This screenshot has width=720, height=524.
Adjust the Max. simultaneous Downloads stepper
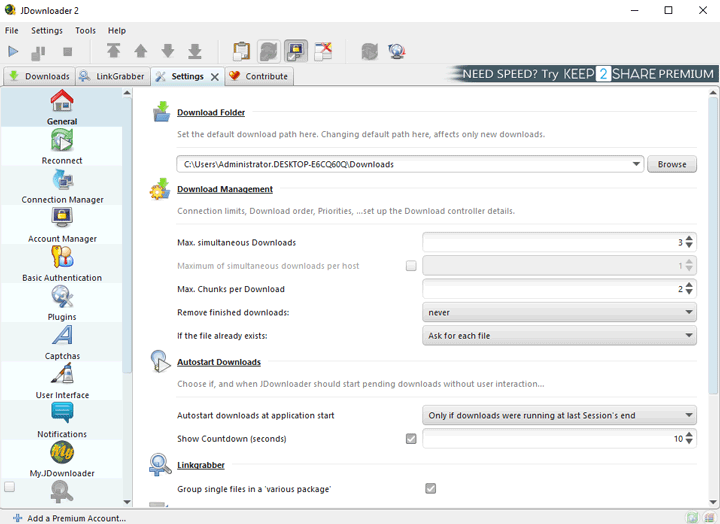pyautogui.click(x=689, y=242)
